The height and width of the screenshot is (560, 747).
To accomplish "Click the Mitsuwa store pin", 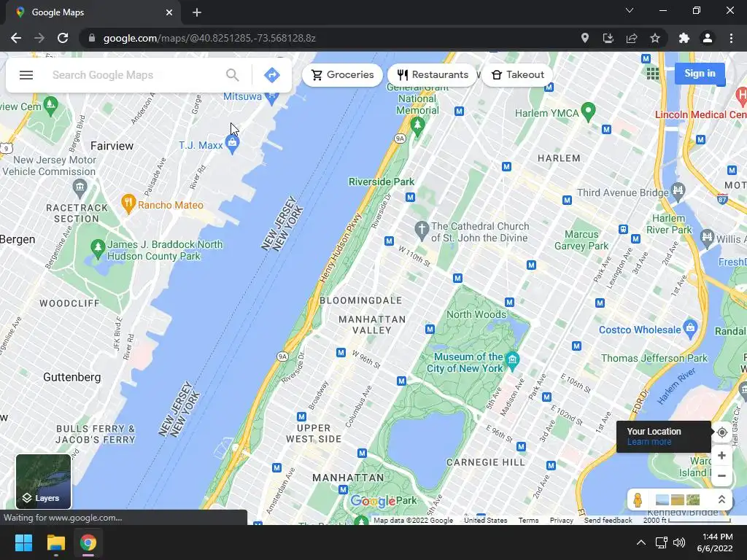I will (x=271, y=97).
